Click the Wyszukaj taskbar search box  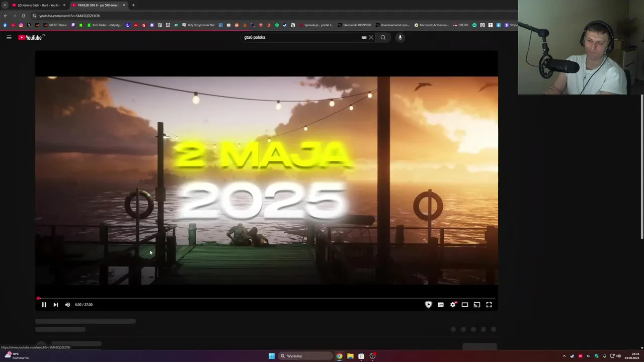point(306,356)
